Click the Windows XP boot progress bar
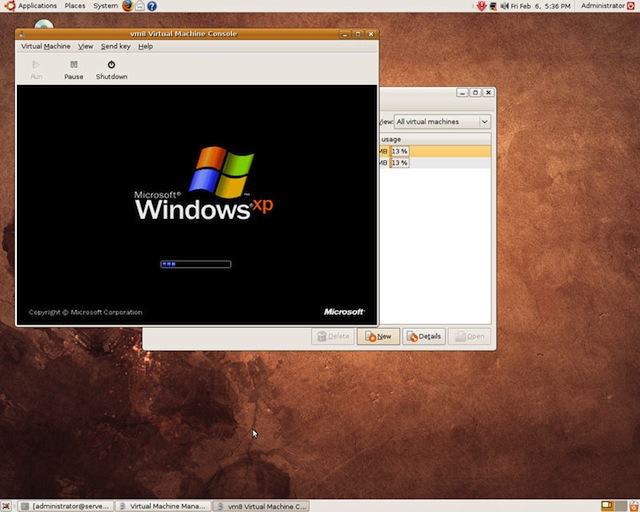The image size is (640, 512). [196, 264]
